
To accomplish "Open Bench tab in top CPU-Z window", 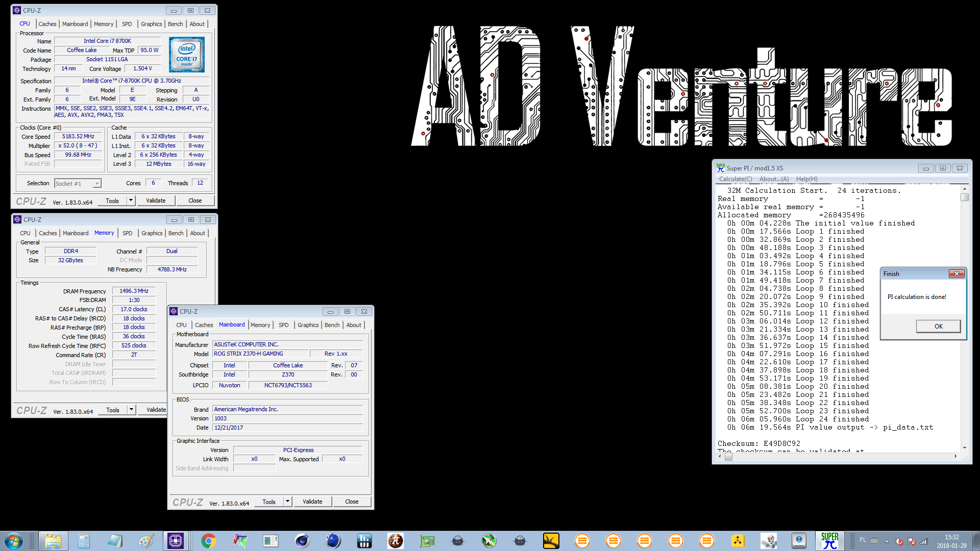I will tap(175, 24).
